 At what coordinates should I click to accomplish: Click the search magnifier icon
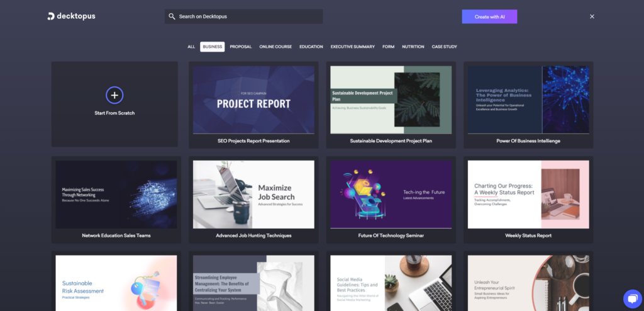[172, 16]
